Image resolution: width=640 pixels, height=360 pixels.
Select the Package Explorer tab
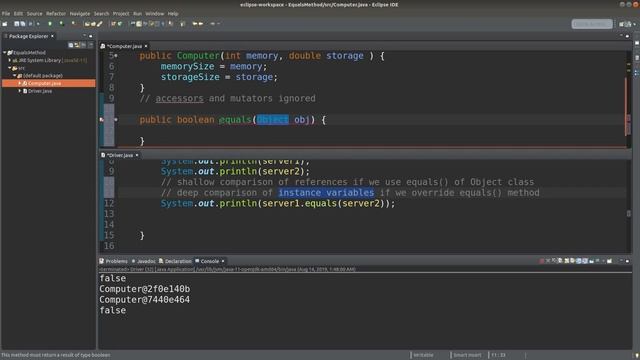(29, 36)
